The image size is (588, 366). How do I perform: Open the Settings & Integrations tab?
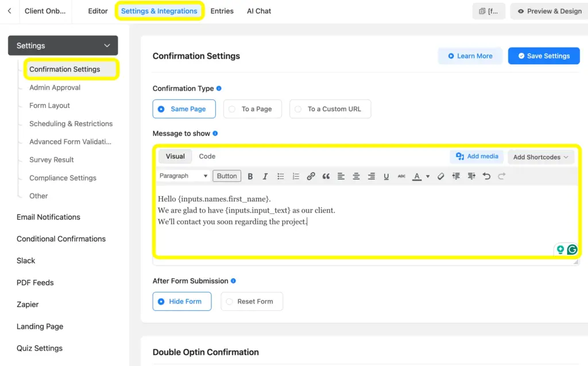159,11
